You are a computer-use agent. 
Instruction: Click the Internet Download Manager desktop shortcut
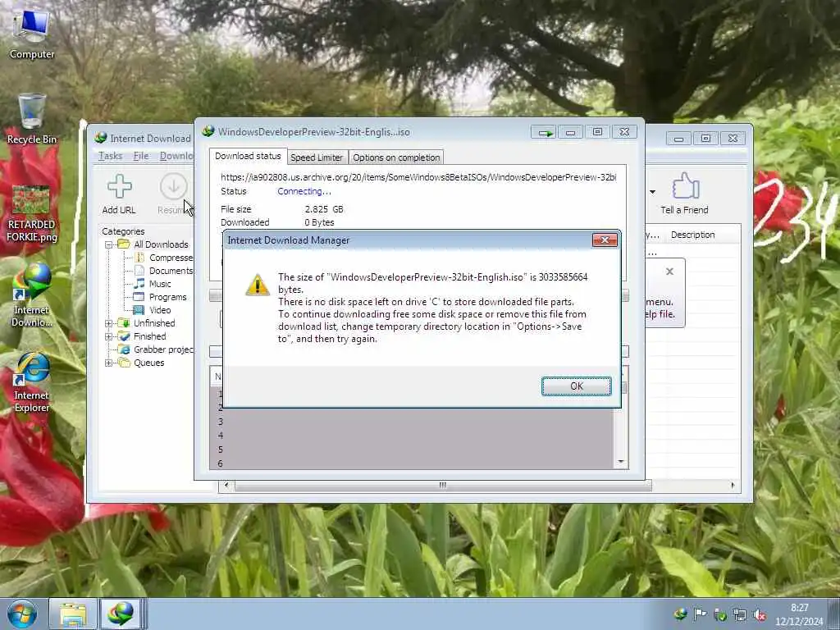(32, 295)
